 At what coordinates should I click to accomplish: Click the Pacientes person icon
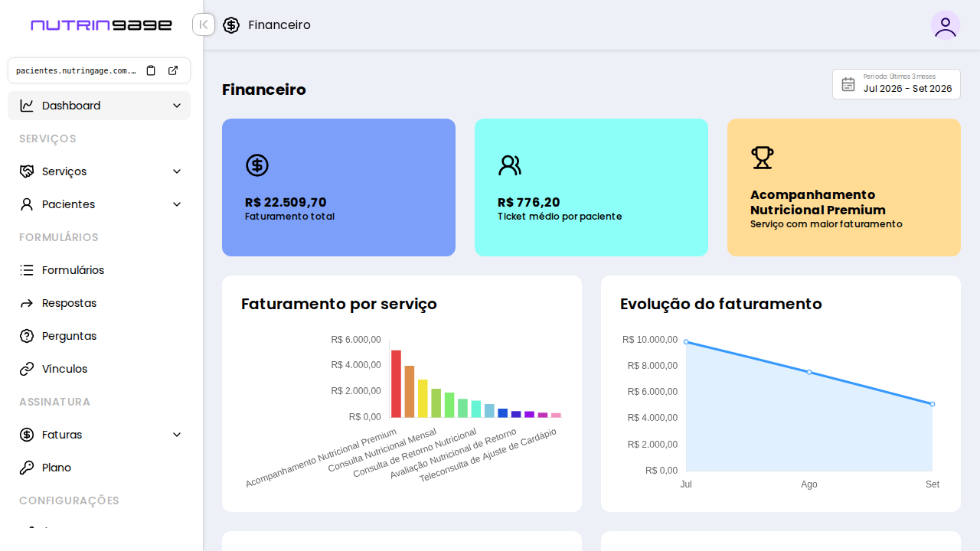coord(27,204)
